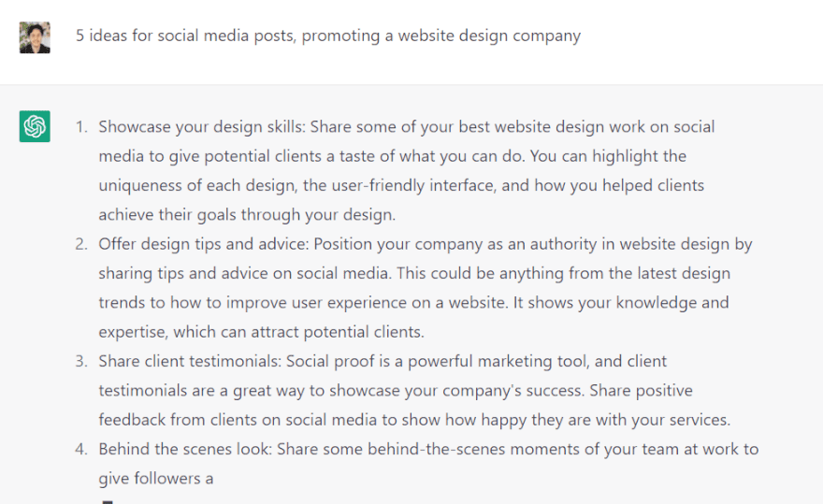This screenshot has height=504, width=823.
Task: Click the text "expertise, which can attract potential clients"
Action: point(261,331)
